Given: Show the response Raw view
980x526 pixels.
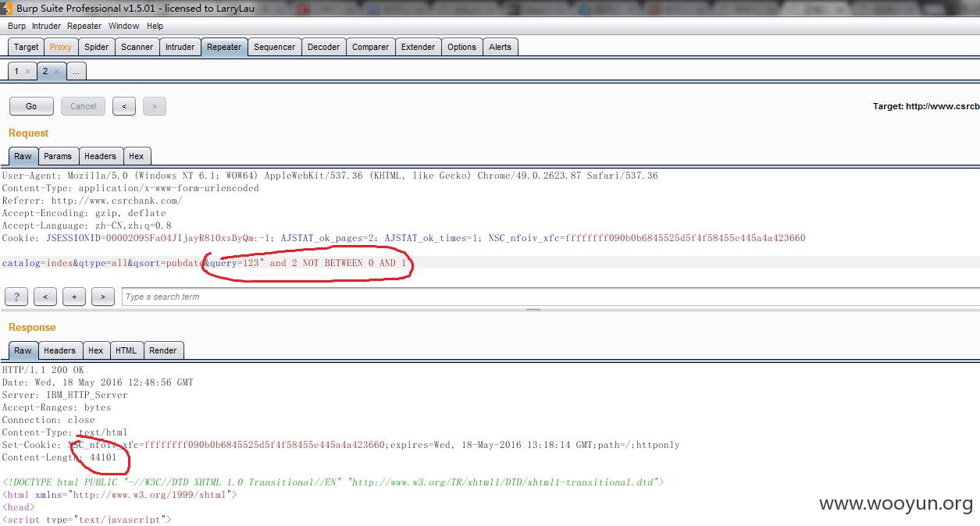Looking at the screenshot, I should [x=23, y=350].
